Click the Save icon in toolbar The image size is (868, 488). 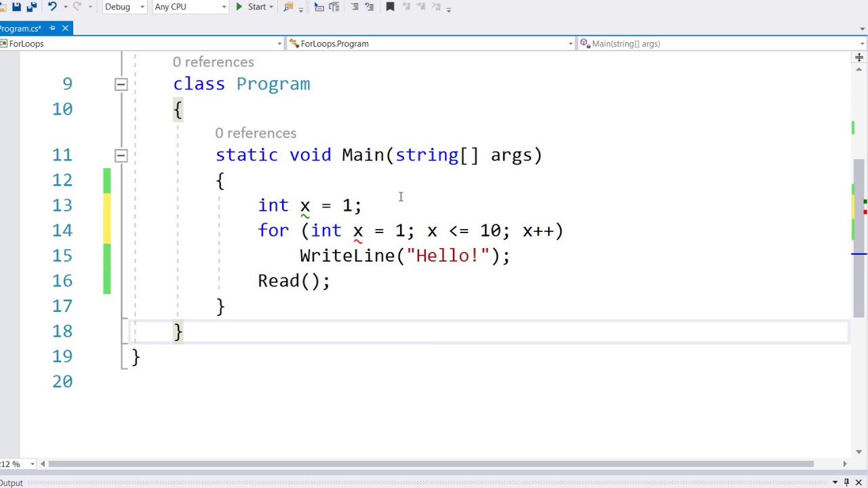coord(16,7)
